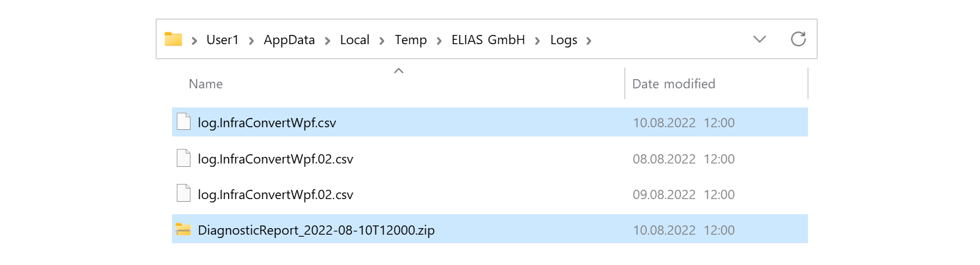Open the address bar history dropdown

click(x=759, y=40)
